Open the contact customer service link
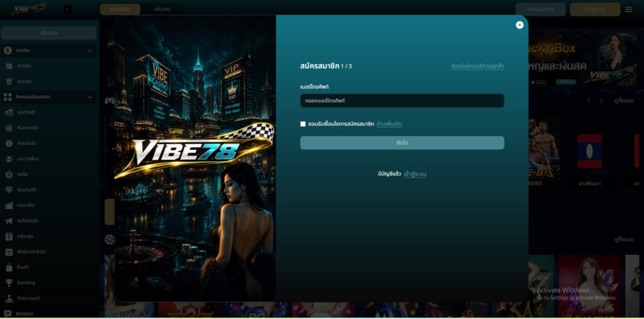644x319 pixels. [478, 66]
